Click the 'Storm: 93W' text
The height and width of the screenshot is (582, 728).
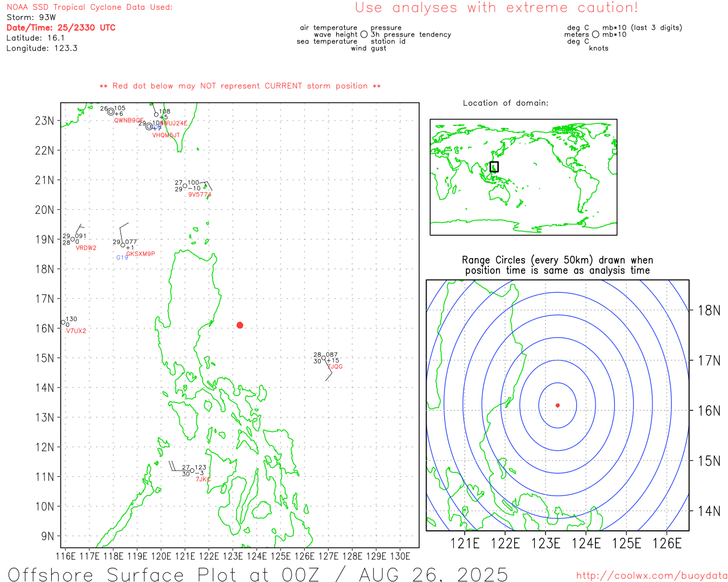31,18
